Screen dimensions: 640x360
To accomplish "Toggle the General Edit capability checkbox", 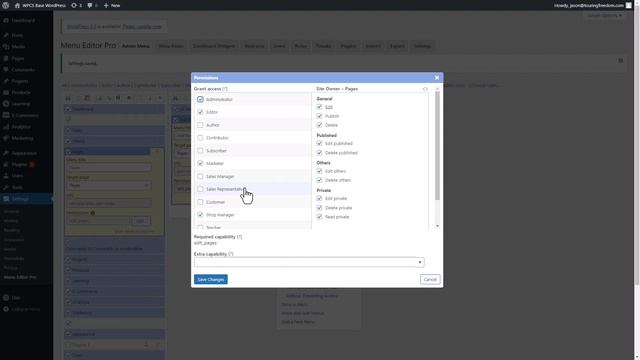I will 319,107.
